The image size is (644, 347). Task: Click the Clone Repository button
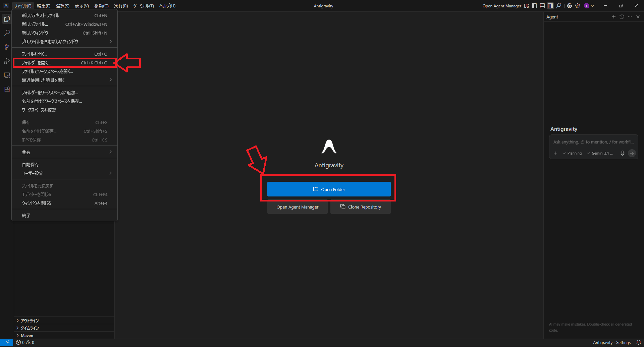(360, 207)
